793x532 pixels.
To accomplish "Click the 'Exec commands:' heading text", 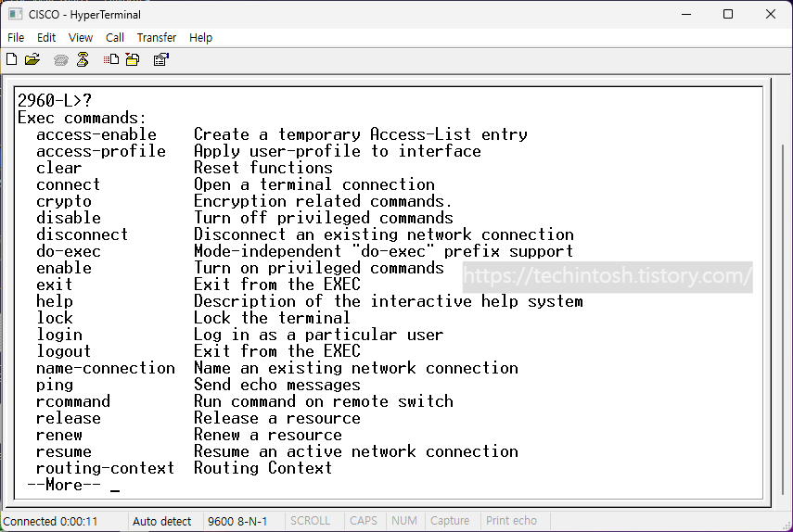I will 82,118.
